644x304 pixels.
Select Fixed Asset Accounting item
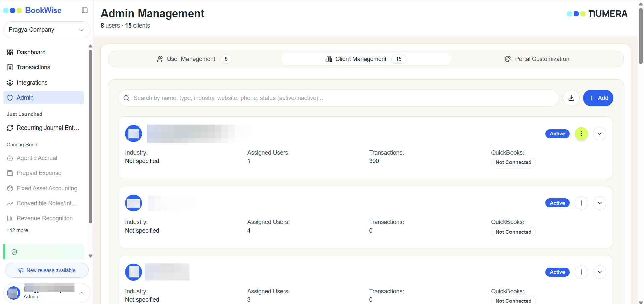tap(44, 188)
